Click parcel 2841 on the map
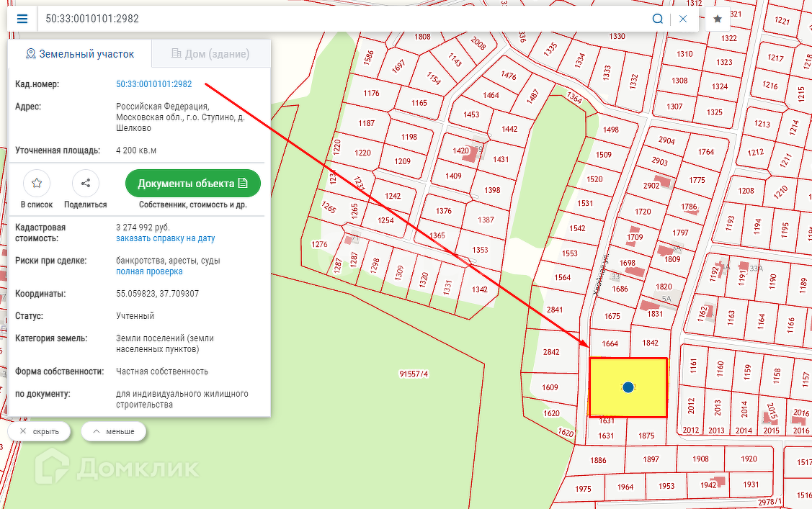 point(554,310)
